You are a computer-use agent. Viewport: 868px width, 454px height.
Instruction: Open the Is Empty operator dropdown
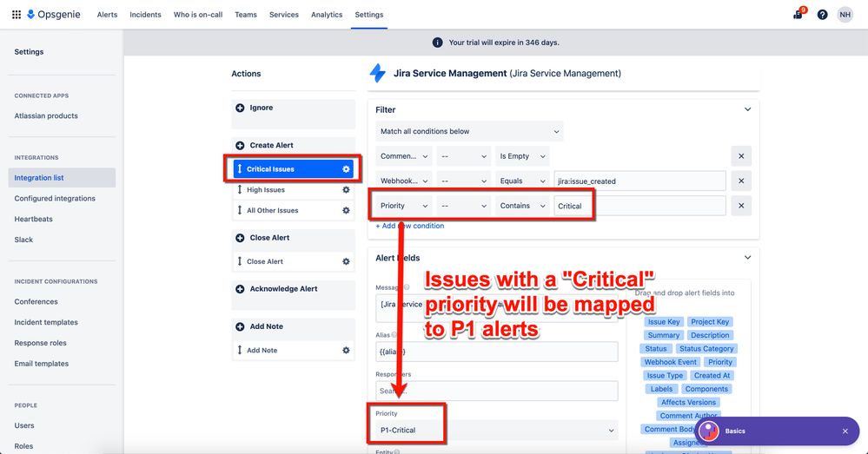point(522,156)
